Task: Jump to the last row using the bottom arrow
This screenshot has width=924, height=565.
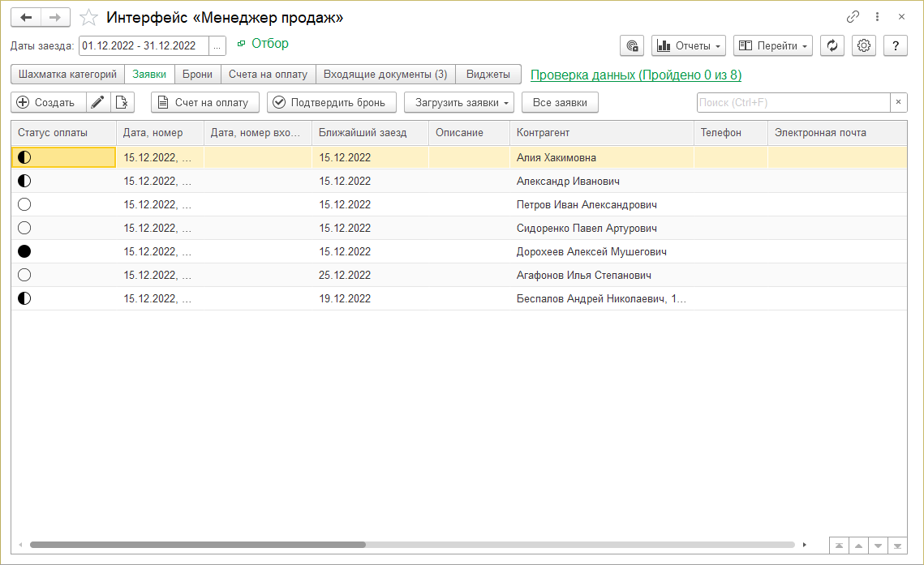Action: (897, 546)
